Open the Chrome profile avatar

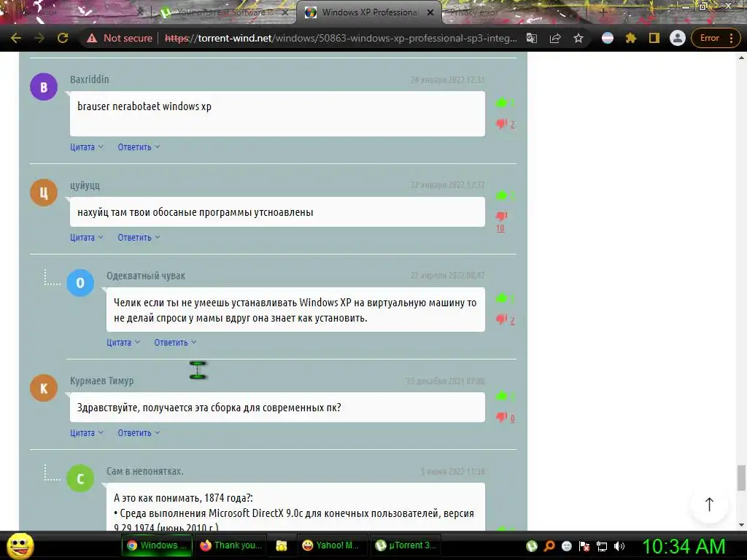coord(677,38)
